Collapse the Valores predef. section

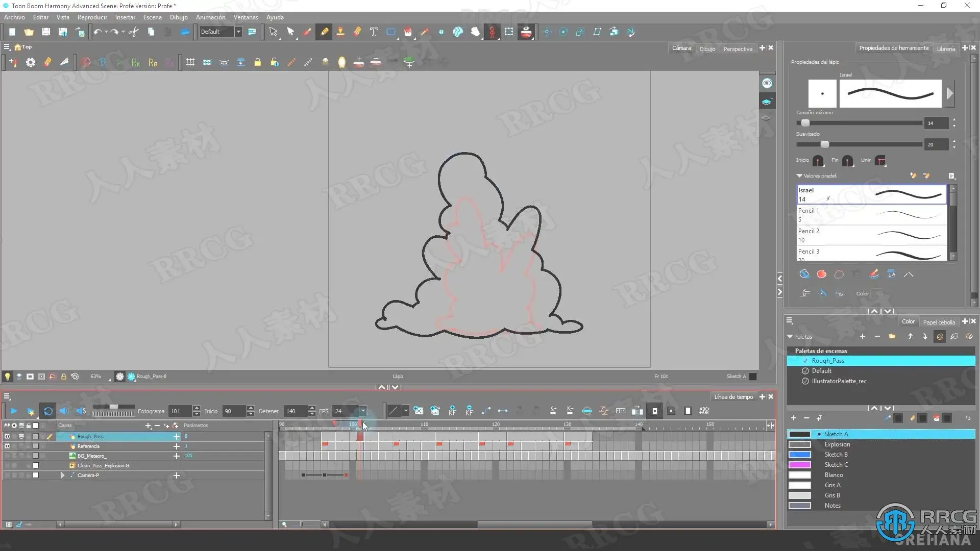[799, 176]
